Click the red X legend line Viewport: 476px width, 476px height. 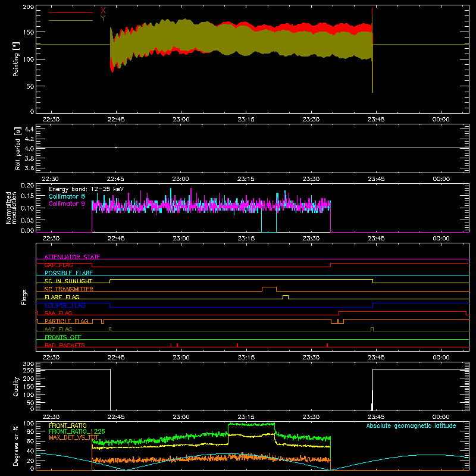71,12
